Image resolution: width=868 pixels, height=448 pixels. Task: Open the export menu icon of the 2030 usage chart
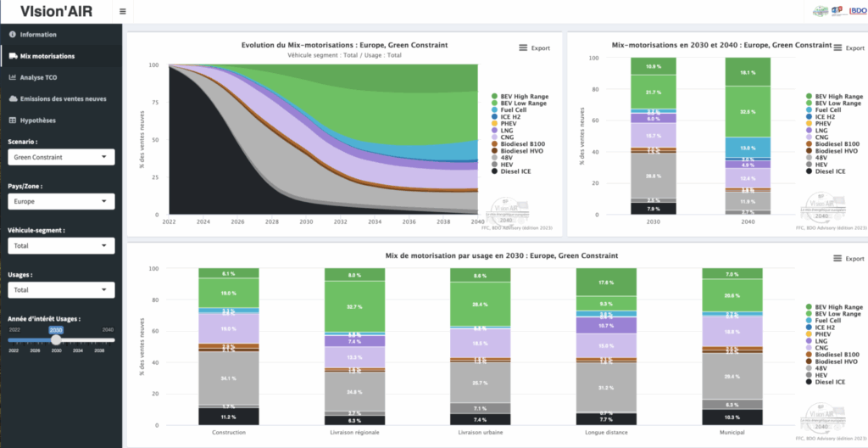(838, 258)
